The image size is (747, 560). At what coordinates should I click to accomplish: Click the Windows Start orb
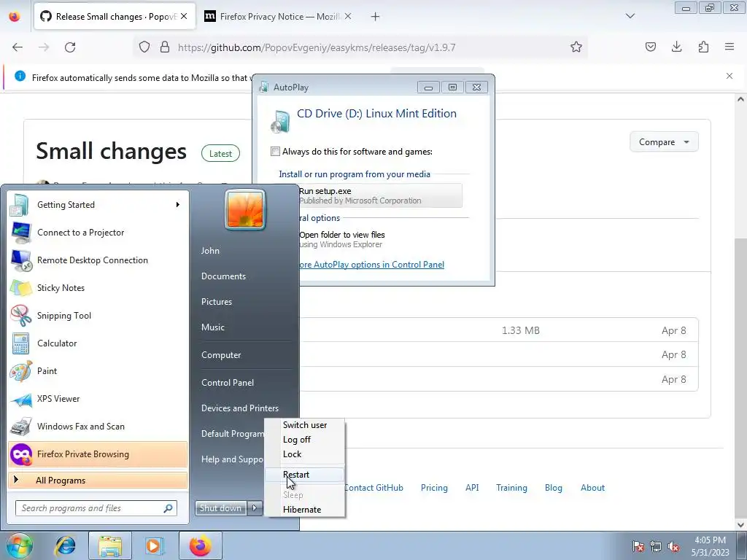pyautogui.click(x=19, y=545)
